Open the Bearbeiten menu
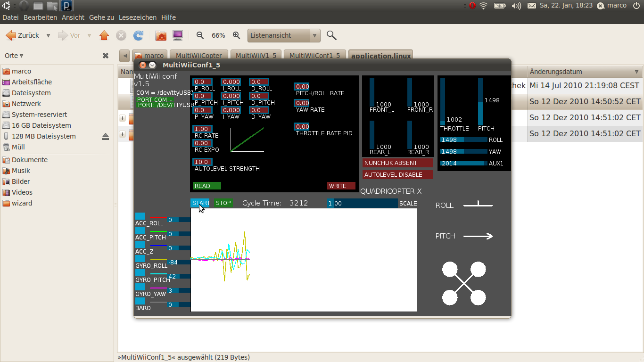The image size is (644, 362). pyautogui.click(x=41, y=17)
